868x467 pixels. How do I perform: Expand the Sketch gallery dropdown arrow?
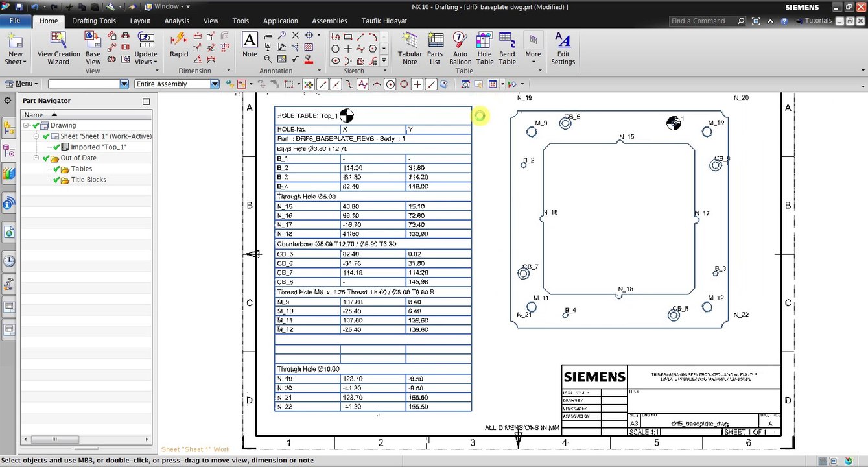pos(384,61)
